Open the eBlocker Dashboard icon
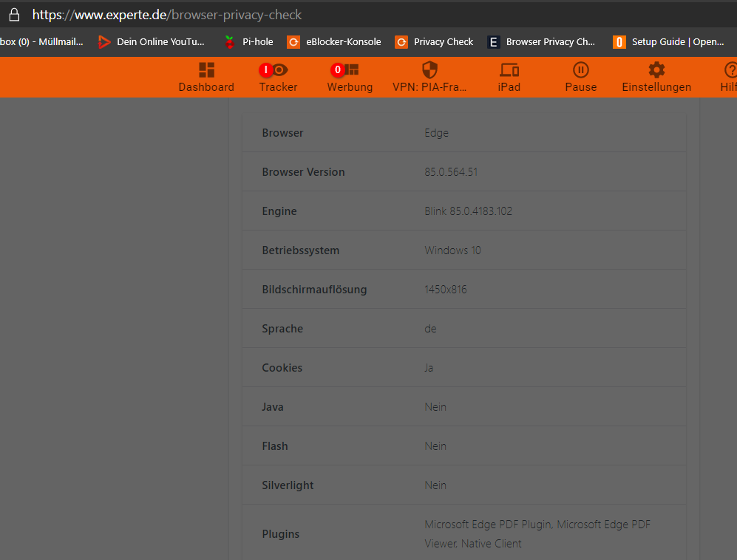Viewport: 737px width, 560px height. click(206, 70)
